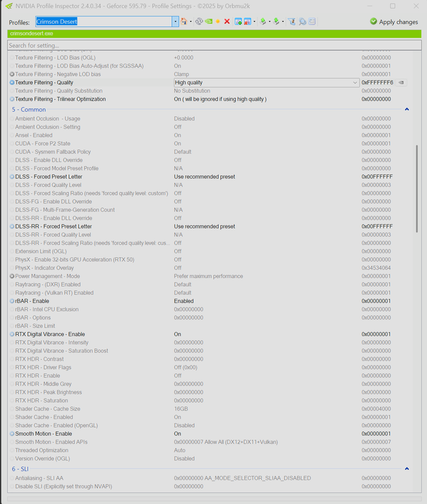Screen dimensions: 427x504
Task: Click the import profiles green arrow icon
Action: 276,21
